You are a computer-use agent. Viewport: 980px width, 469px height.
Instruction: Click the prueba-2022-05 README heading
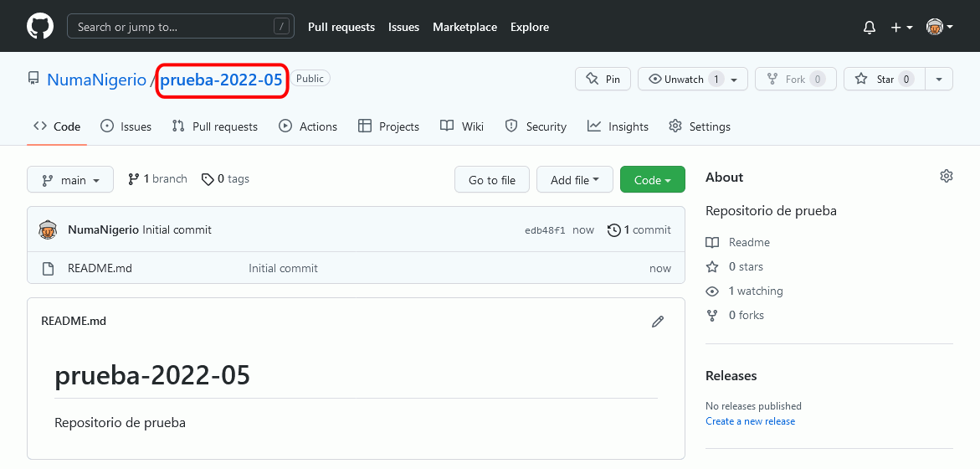tap(152, 375)
